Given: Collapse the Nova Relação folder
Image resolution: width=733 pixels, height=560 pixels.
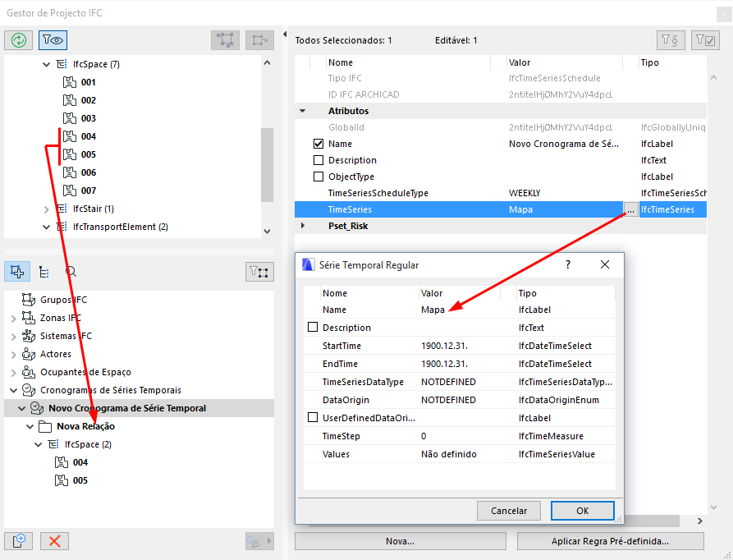Looking at the screenshot, I should click(x=30, y=426).
